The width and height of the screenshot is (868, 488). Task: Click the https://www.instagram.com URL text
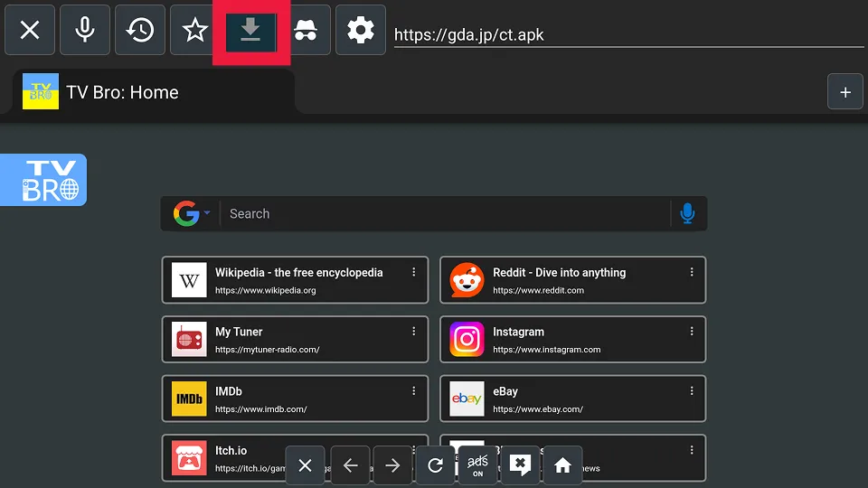[x=546, y=350]
